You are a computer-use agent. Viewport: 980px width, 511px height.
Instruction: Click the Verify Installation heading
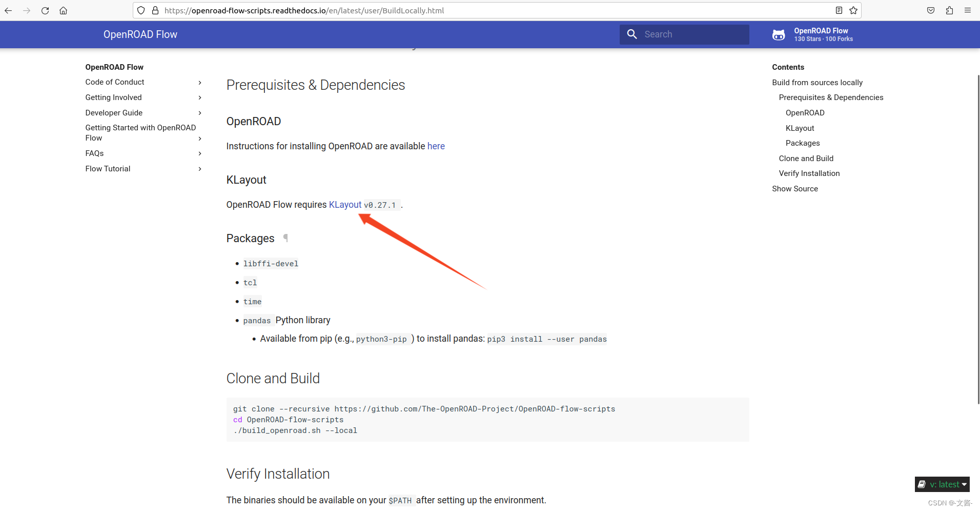click(x=278, y=474)
